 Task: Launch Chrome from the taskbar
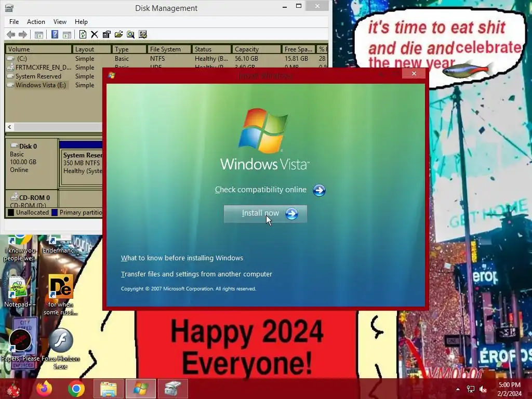pos(76,389)
